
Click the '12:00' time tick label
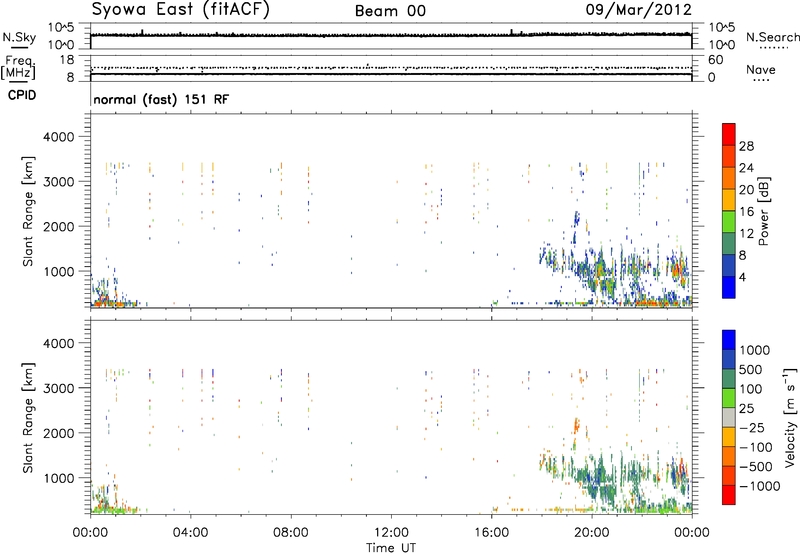click(x=391, y=533)
